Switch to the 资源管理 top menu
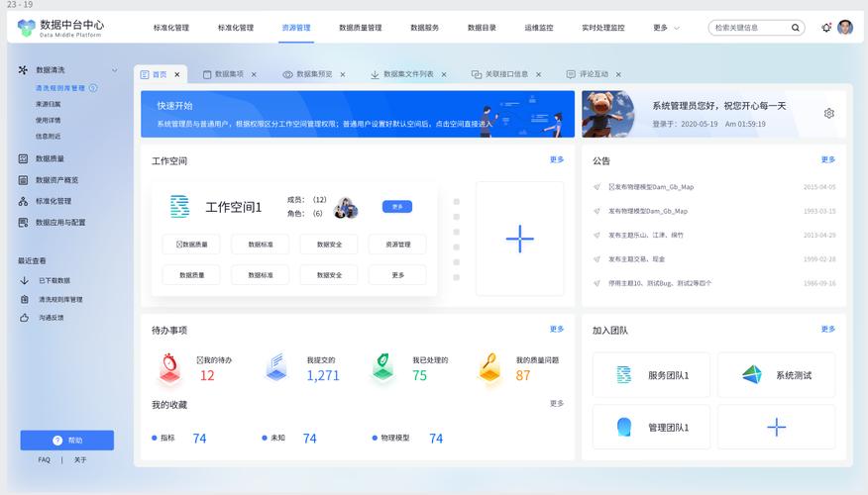Screen dimensions: 868x495 pos(296,28)
